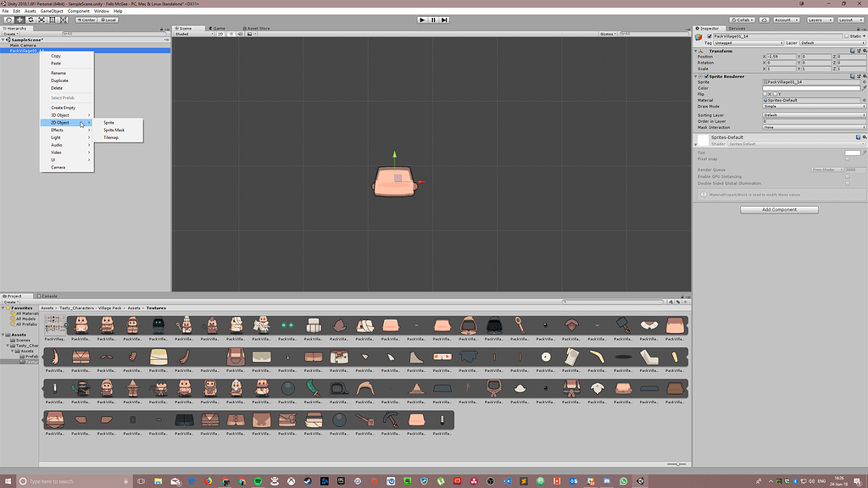
Task: Choose Sprite from the 2D Object submenu
Action: point(110,122)
